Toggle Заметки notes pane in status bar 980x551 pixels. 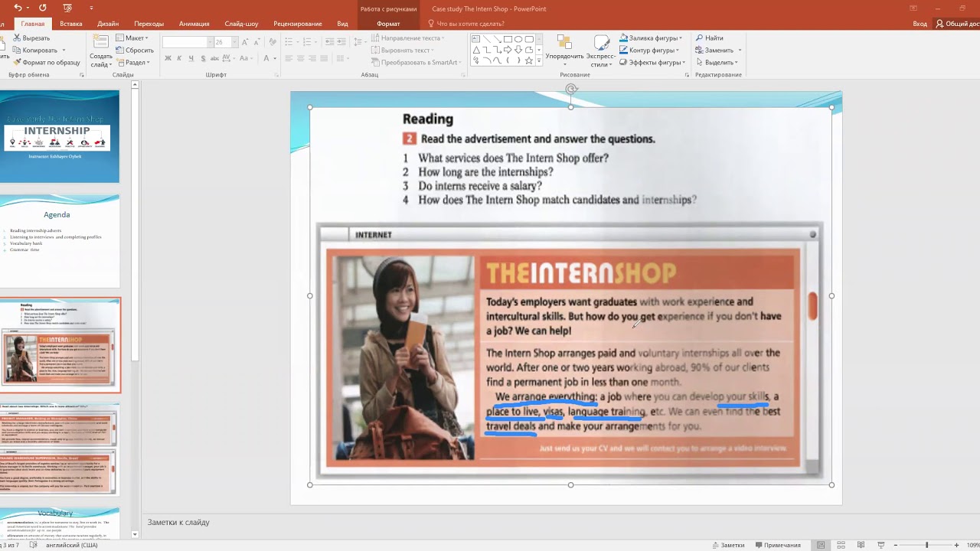coord(728,545)
